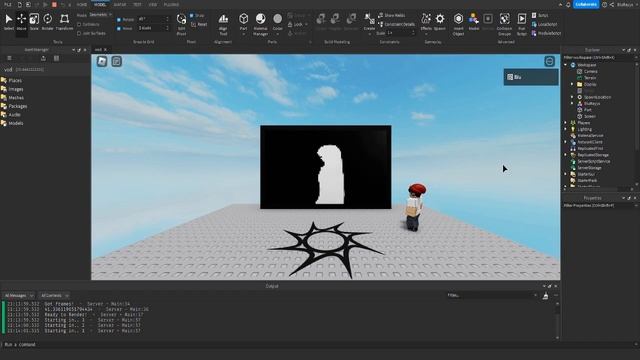
Task: Expand the ReplicatedStorage node
Action: pos(566,155)
